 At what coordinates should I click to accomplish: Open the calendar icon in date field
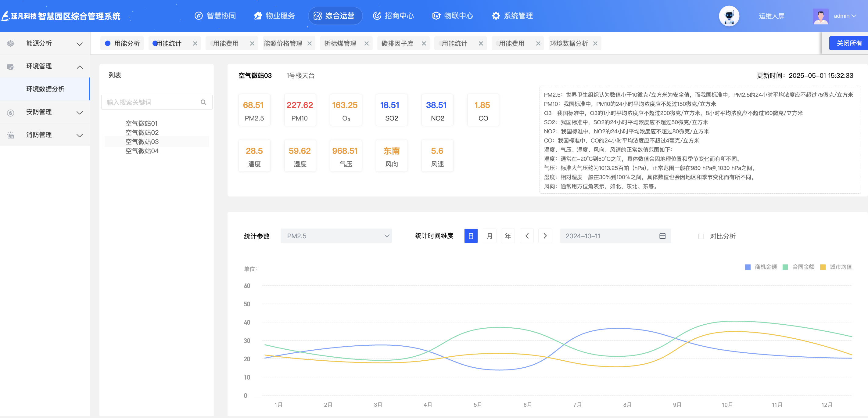[x=662, y=236]
